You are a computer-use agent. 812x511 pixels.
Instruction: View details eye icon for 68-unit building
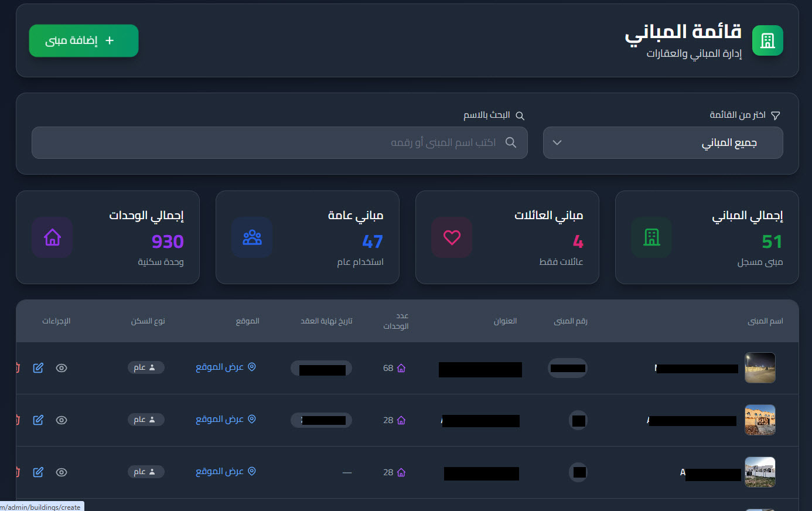[62, 368]
